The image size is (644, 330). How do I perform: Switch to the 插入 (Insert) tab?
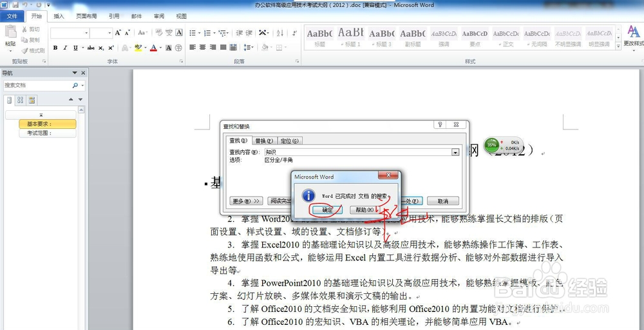[59, 16]
